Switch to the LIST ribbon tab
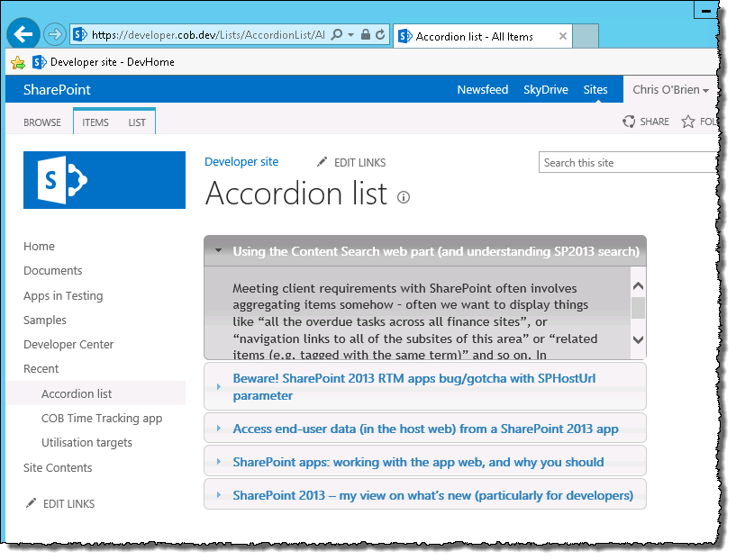 (x=137, y=122)
